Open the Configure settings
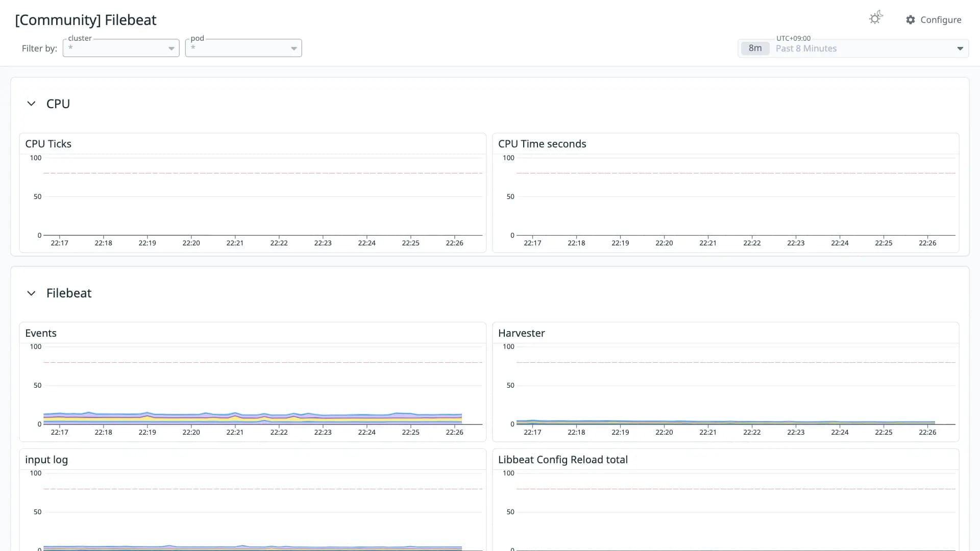The image size is (980, 551). [934, 19]
